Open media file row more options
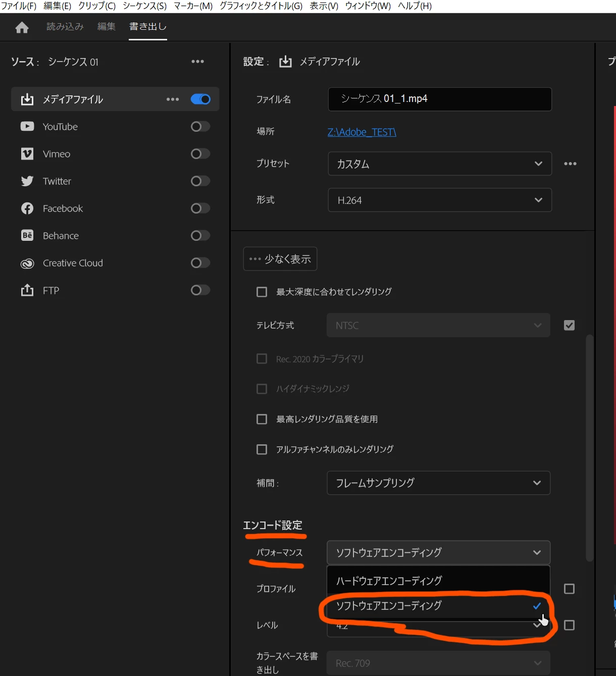The height and width of the screenshot is (676, 616). pyautogui.click(x=173, y=99)
